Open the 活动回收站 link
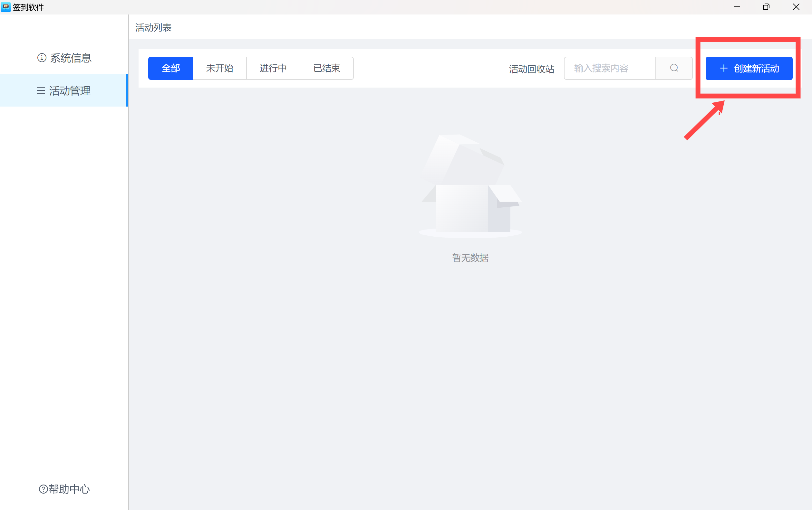The width and height of the screenshot is (812, 510). pos(531,69)
